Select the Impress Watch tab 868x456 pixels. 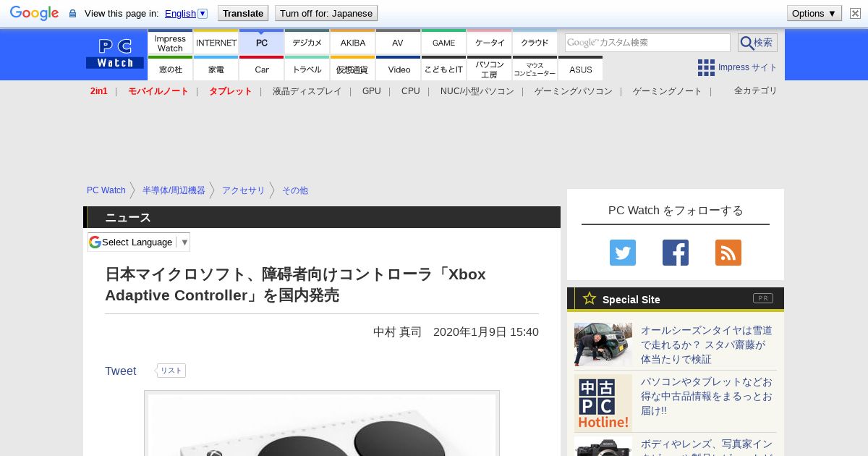click(x=170, y=43)
